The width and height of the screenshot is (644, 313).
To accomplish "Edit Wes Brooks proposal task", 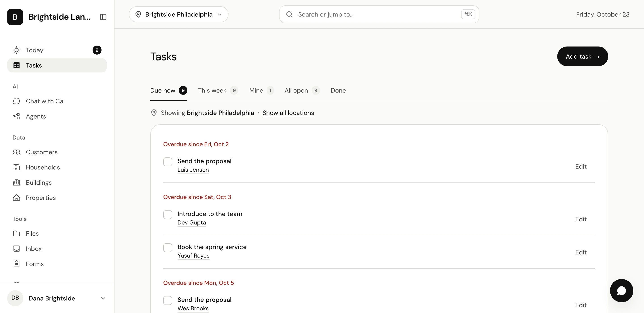I will (581, 305).
